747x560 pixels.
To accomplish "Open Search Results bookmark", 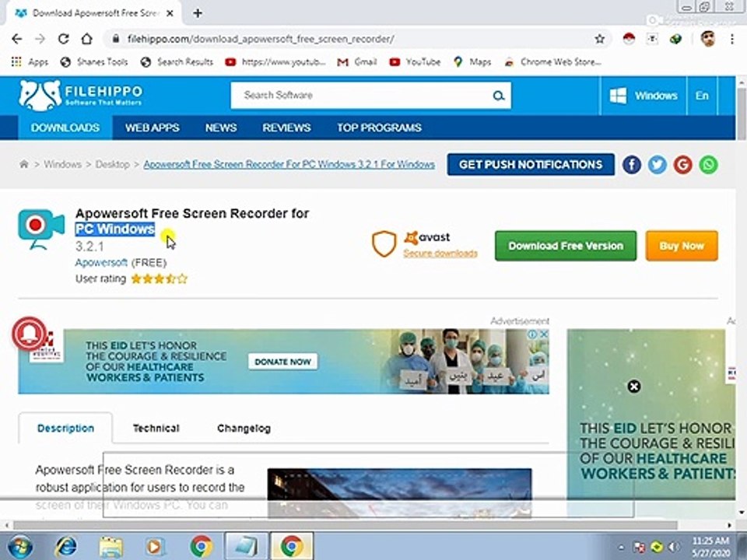I will [177, 62].
